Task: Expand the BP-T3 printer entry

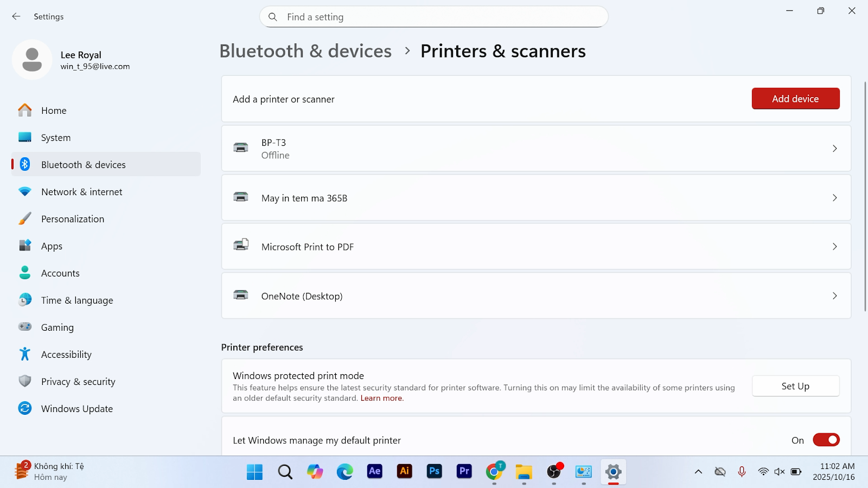Action: 834,149
